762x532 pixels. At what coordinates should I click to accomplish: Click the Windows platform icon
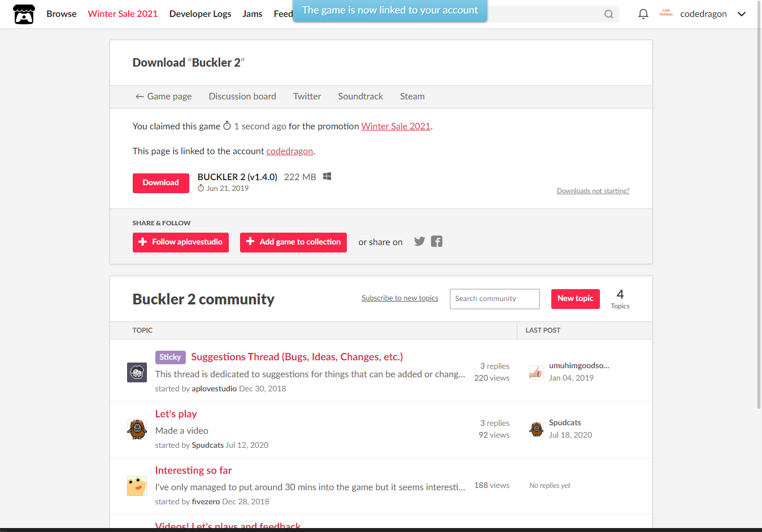[327, 177]
